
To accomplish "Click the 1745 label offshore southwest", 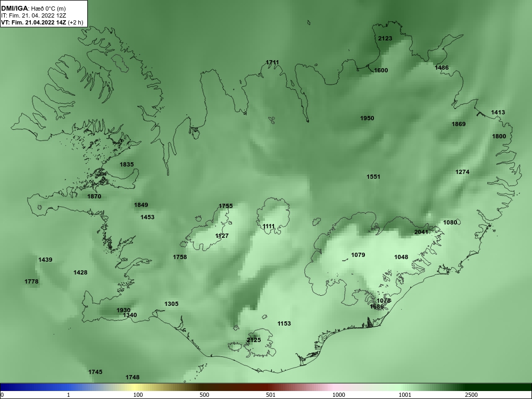I will tap(95, 372).
